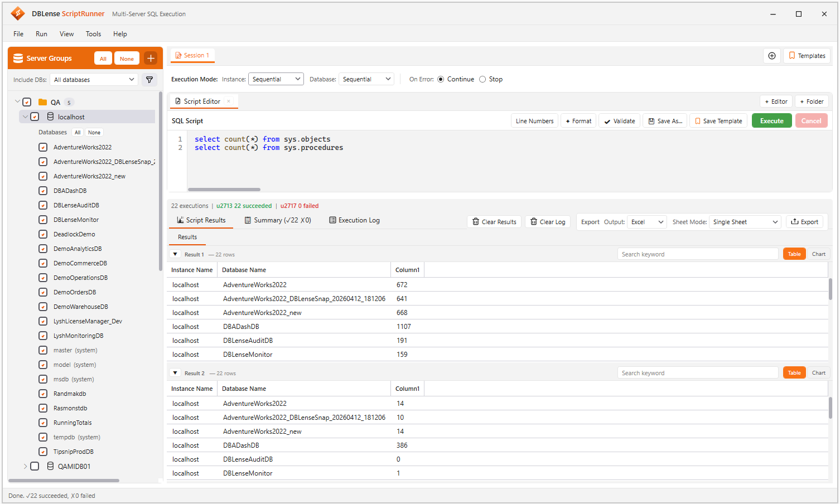Click the Export upload button
840x504 pixels.
coord(804,222)
